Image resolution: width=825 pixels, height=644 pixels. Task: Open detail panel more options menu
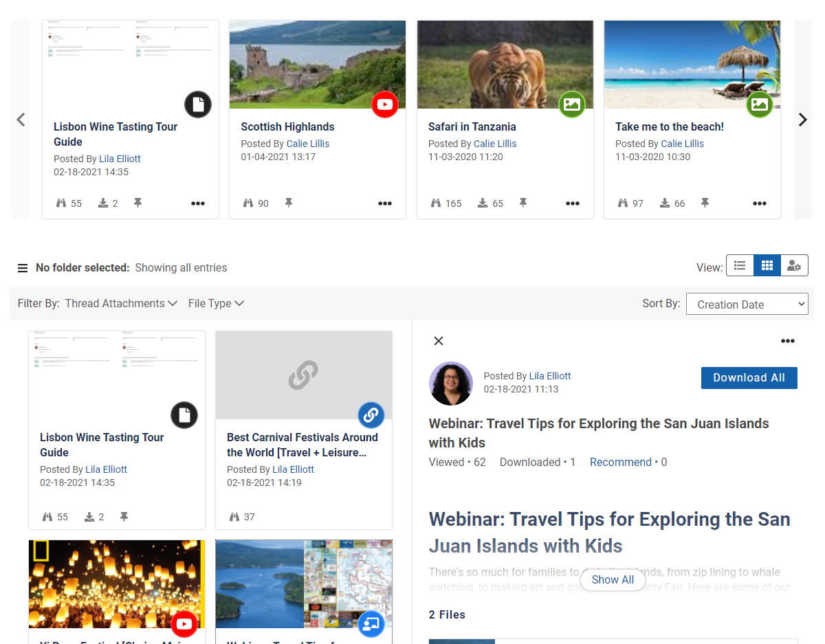tap(788, 341)
